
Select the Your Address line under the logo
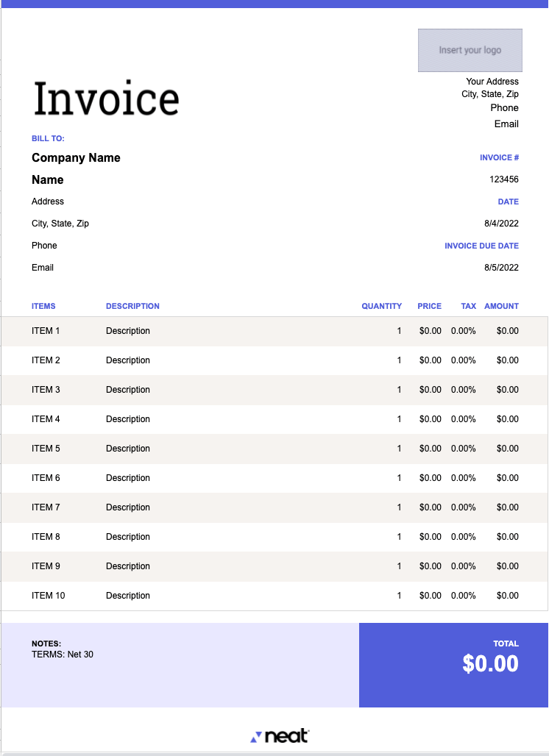[x=492, y=82]
